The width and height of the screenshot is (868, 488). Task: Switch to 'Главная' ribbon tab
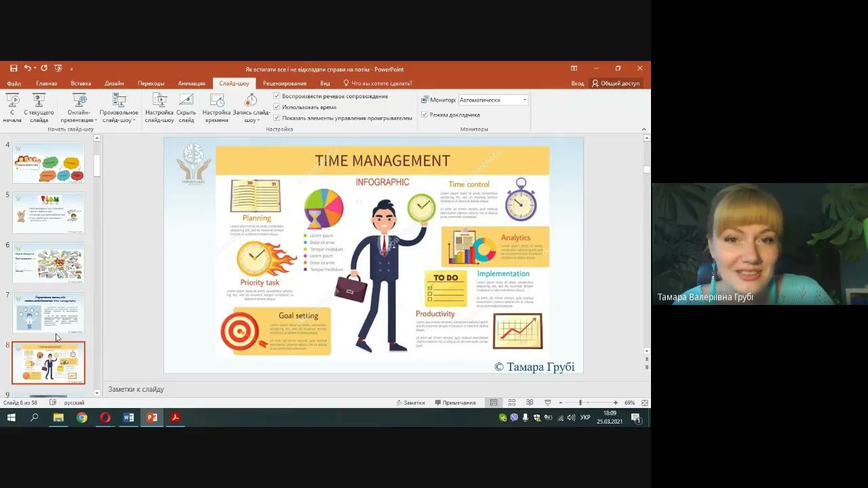[47, 83]
